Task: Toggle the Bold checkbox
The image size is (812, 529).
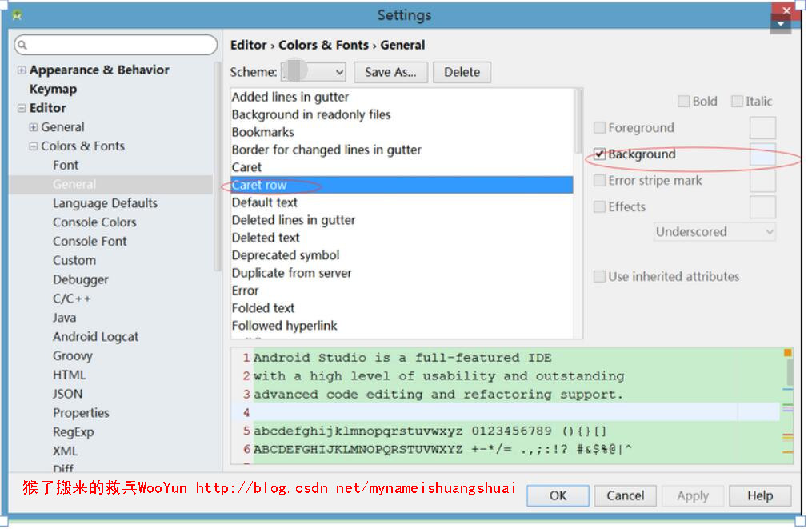Action: point(683,101)
